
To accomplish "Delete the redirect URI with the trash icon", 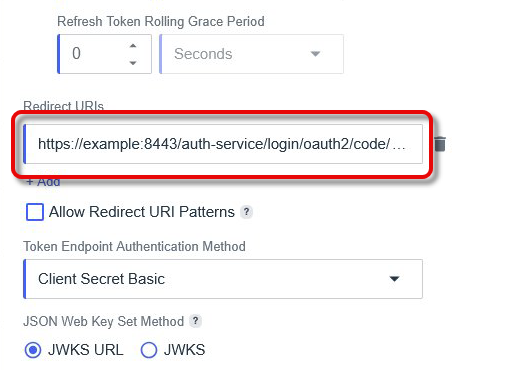I will click(440, 144).
